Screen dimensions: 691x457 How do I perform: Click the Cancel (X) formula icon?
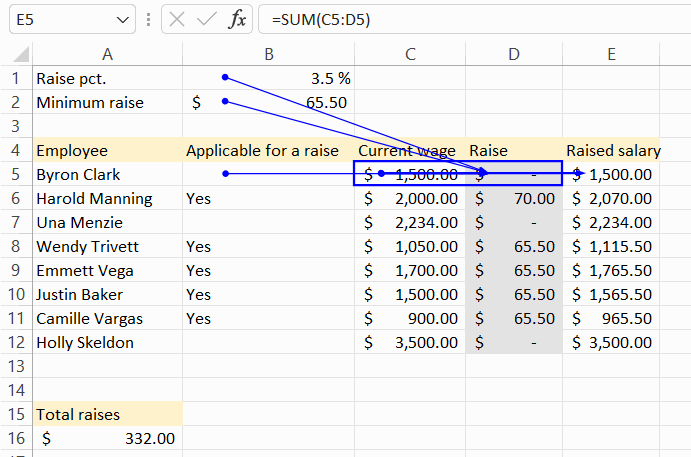point(177,20)
